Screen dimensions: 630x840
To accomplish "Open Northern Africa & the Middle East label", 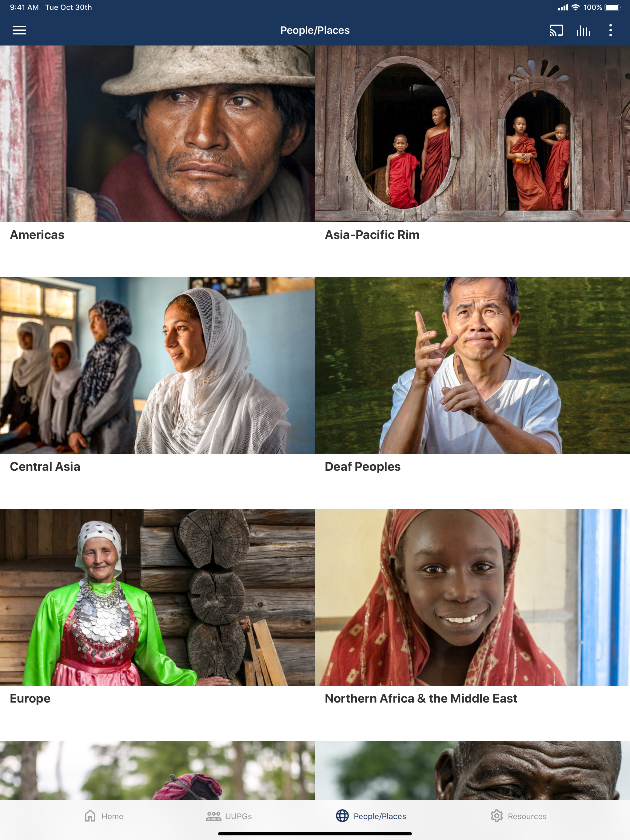I will point(421,698).
